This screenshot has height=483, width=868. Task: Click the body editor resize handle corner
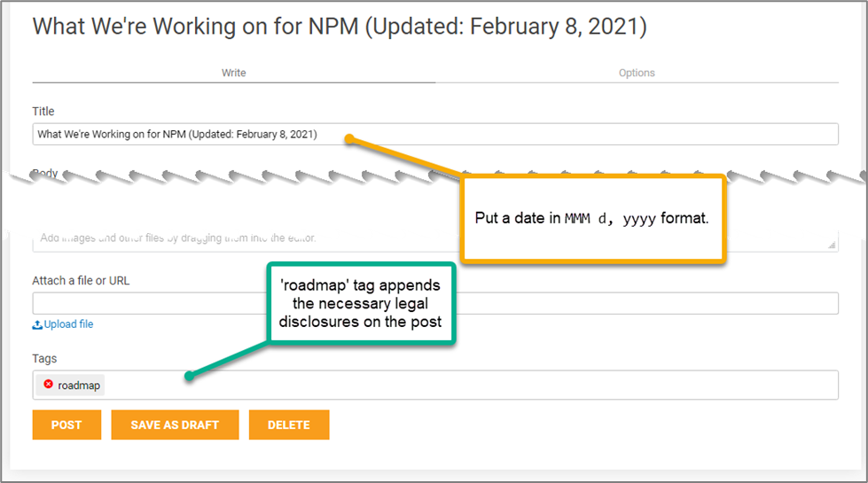(x=832, y=245)
